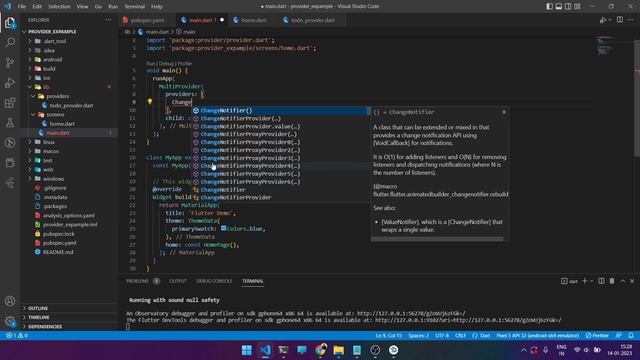
Task: Open the Selection menu
Action: (x=59, y=7)
